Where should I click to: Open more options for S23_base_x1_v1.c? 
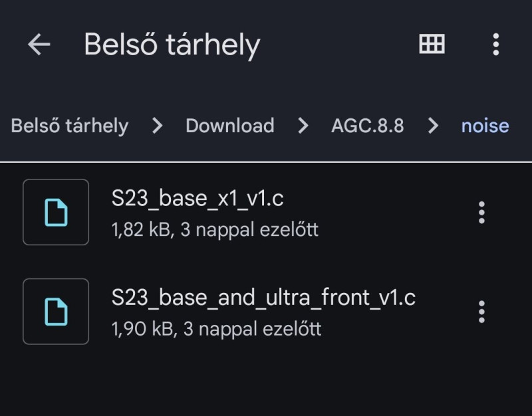[x=481, y=213]
